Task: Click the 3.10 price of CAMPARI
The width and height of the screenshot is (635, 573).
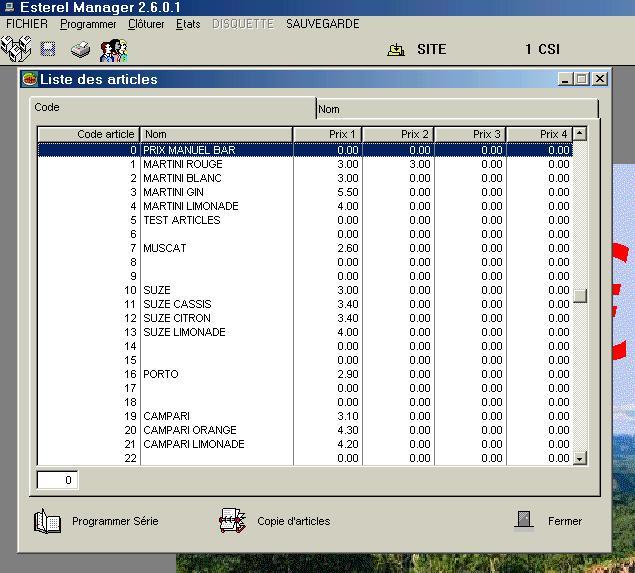Action: pyautogui.click(x=348, y=416)
